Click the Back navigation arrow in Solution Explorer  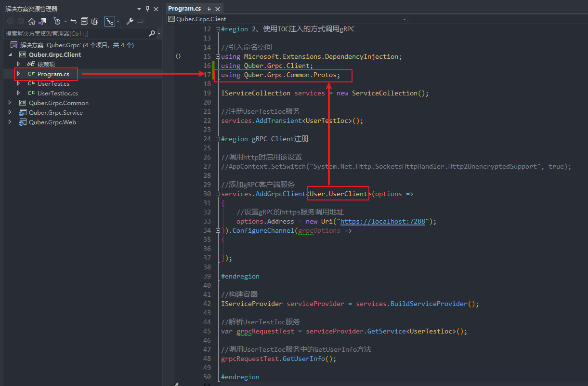point(10,21)
